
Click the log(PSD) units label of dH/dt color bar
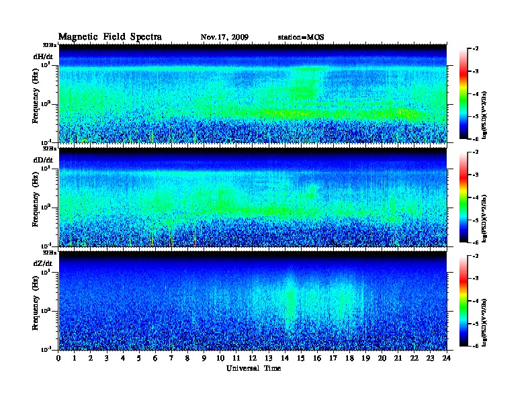pyautogui.click(x=484, y=116)
